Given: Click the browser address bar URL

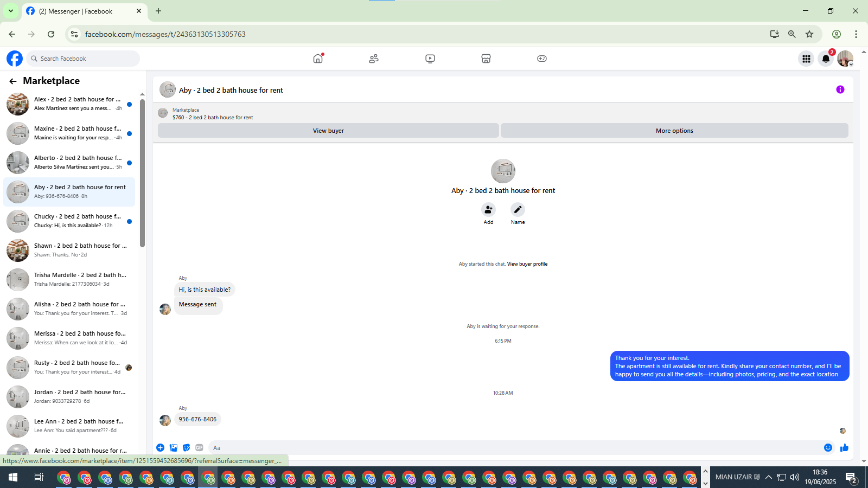Looking at the screenshot, I should click(165, 34).
